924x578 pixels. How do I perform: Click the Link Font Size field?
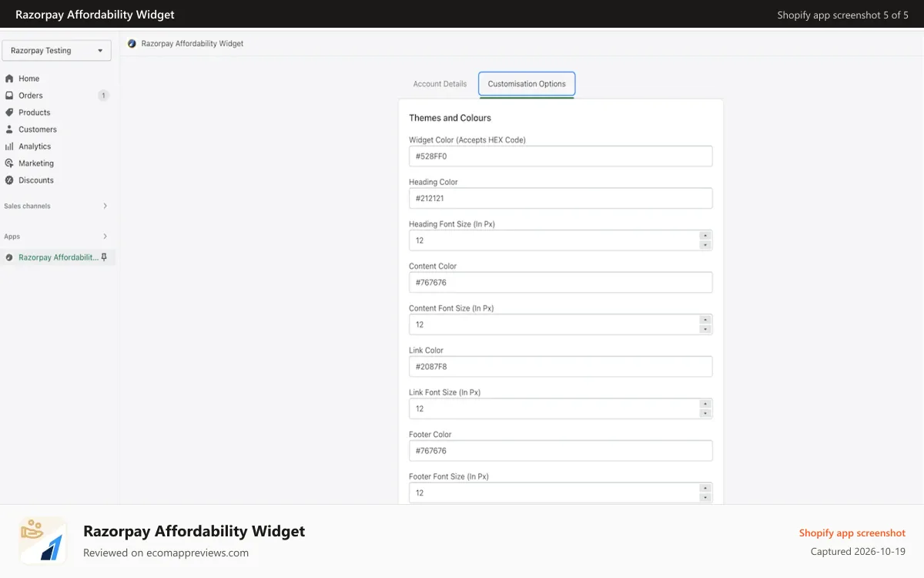point(561,408)
